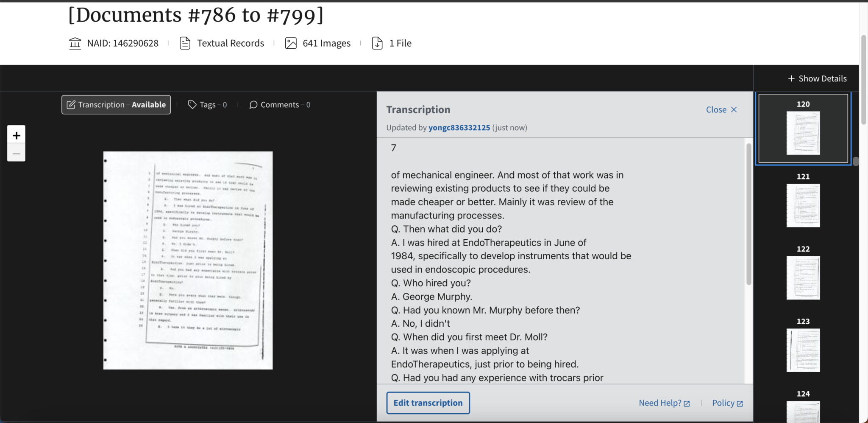The height and width of the screenshot is (423, 868).
Task: Click the transcription panel scrollbar
Action: coord(749,214)
